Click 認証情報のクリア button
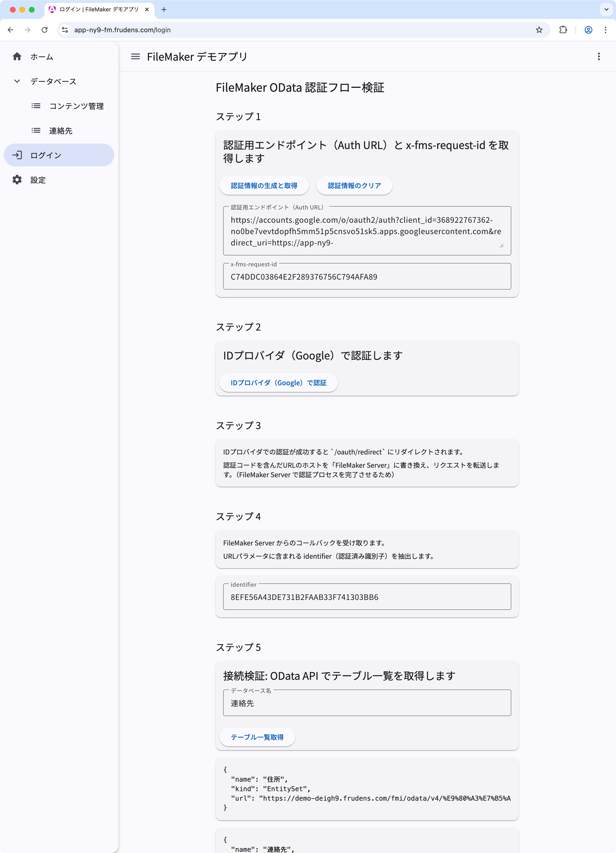Image resolution: width=616 pixels, height=853 pixels. [354, 186]
